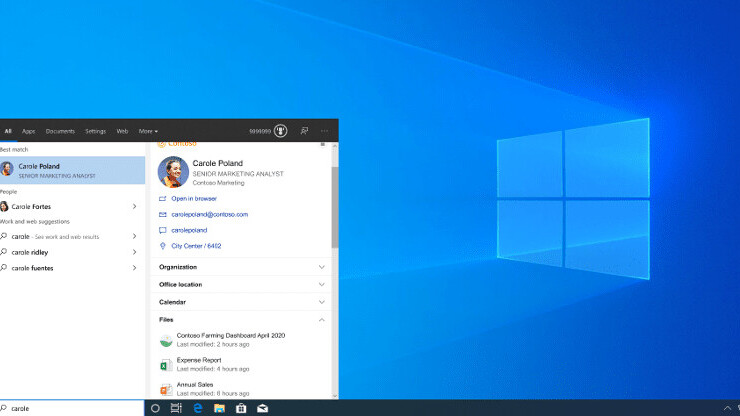Expand the Organization section
Screen dimensions: 740x416
click(x=321, y=267)
